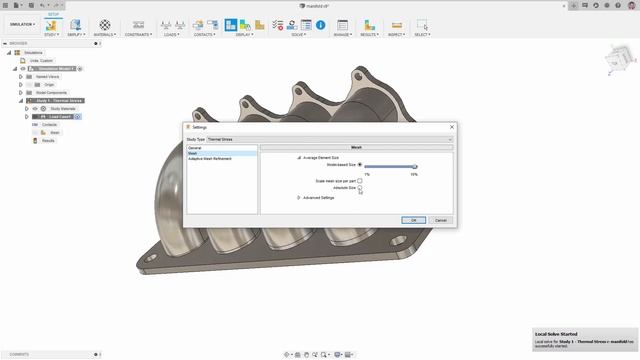Switch to the Setup ribbon tab
Viewport: 640px width, 360px height.
pyautogui.click(x=53, y=14)
